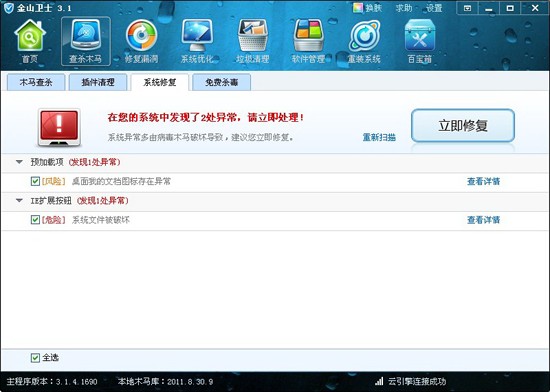
Task: Select the 系统修复 tab
Action: tap(160, 82)
